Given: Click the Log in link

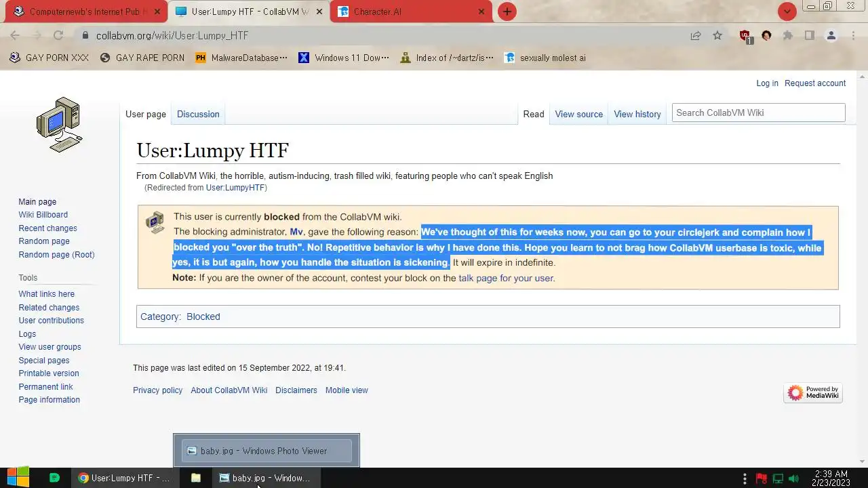Looking at the screenshot, I should 767,83.
